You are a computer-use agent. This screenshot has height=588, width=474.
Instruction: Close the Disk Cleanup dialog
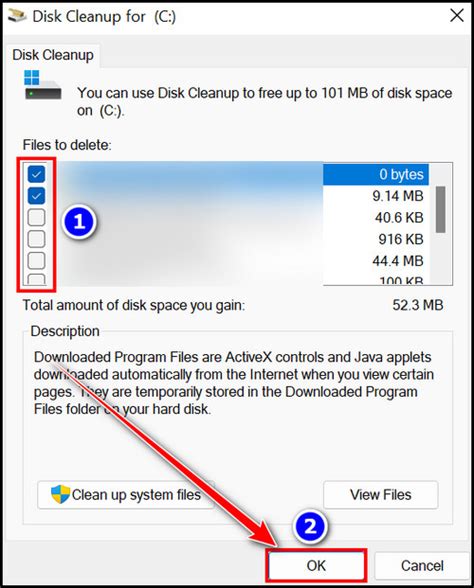457,16
